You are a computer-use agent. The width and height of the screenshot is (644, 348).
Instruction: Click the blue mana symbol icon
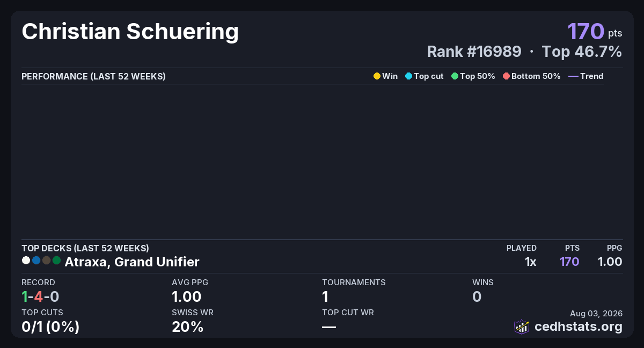[36, 260]
